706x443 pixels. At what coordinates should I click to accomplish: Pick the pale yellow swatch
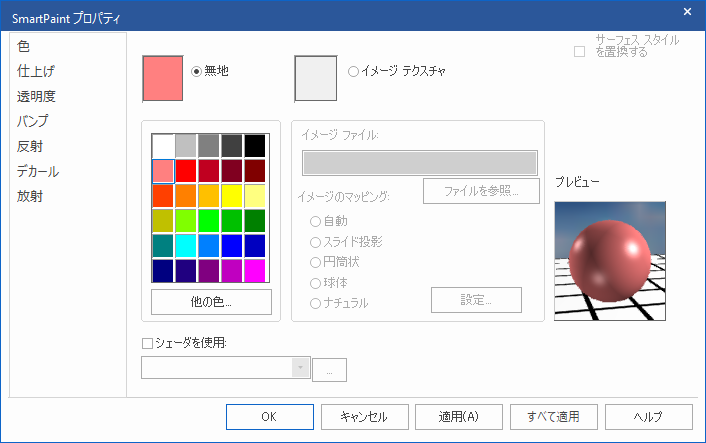255,196
